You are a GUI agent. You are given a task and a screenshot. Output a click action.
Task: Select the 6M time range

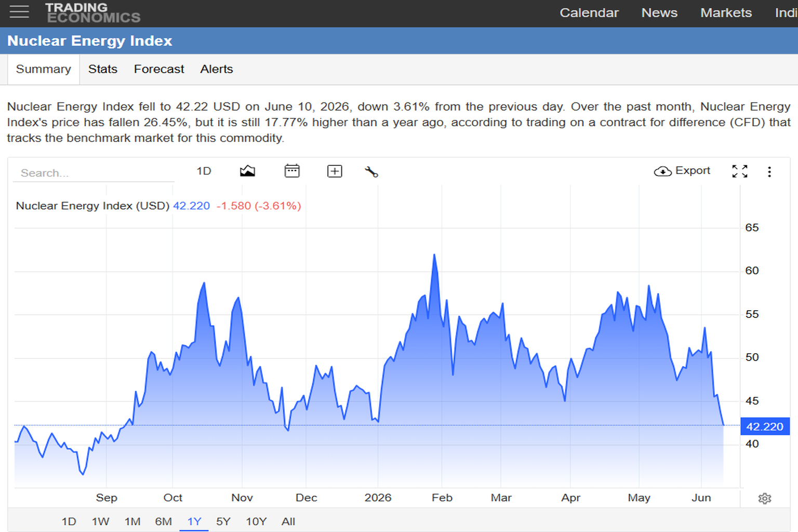click(163, 522)
